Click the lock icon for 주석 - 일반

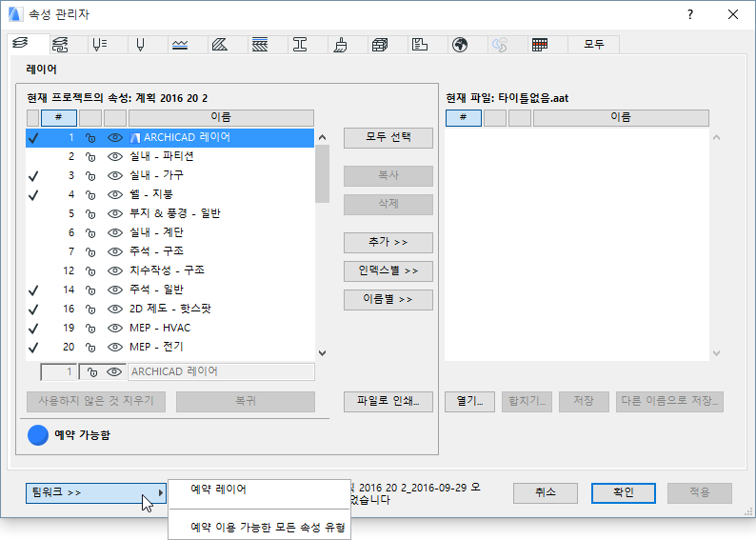90,290
